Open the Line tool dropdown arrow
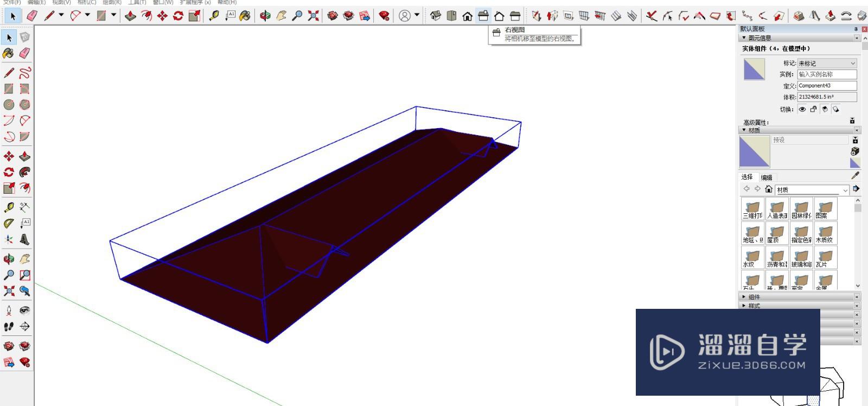The height and width of the screenshot is (406, 868). 61,15
